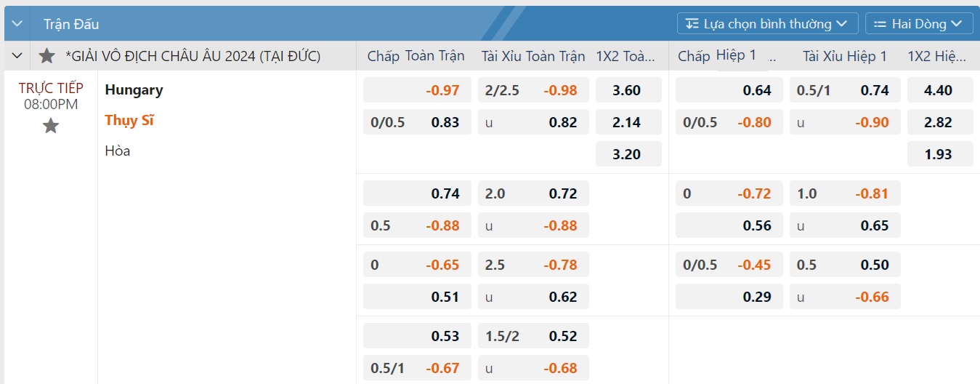
Task: Pick first-half 1X2 draw odds 1.93
Action: 939,154
